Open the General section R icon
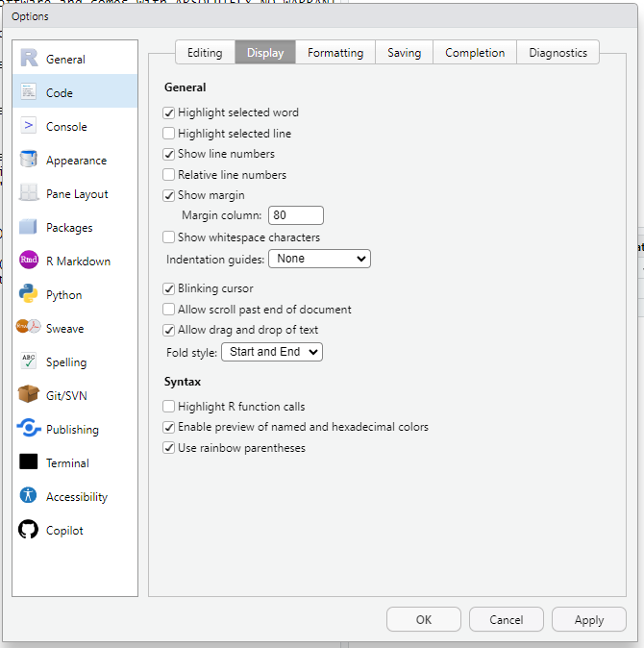The height and width of the screenshot is (648, 644). click(x=29, y=59)
